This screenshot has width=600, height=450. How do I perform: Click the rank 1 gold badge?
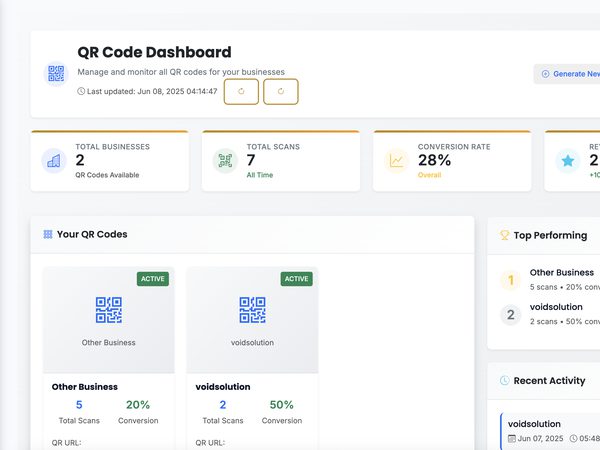coord(510,280)
